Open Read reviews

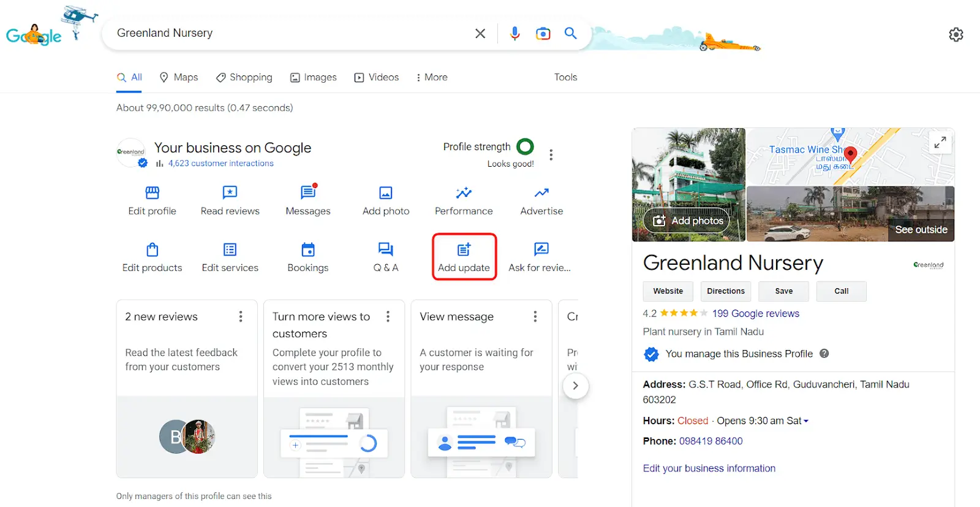(x=230, y=202)
